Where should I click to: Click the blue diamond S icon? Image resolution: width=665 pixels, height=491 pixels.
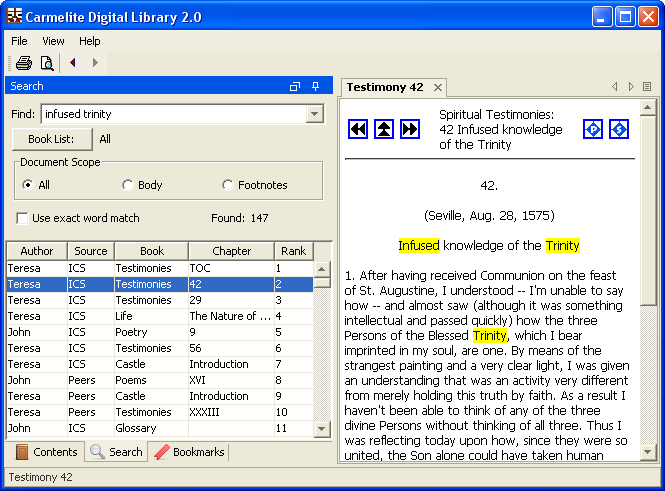[619, 129]
